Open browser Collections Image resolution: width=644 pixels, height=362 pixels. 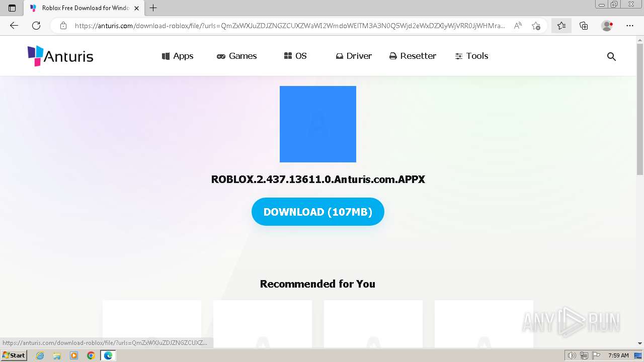pyautogui.click(x=584, y=26)
